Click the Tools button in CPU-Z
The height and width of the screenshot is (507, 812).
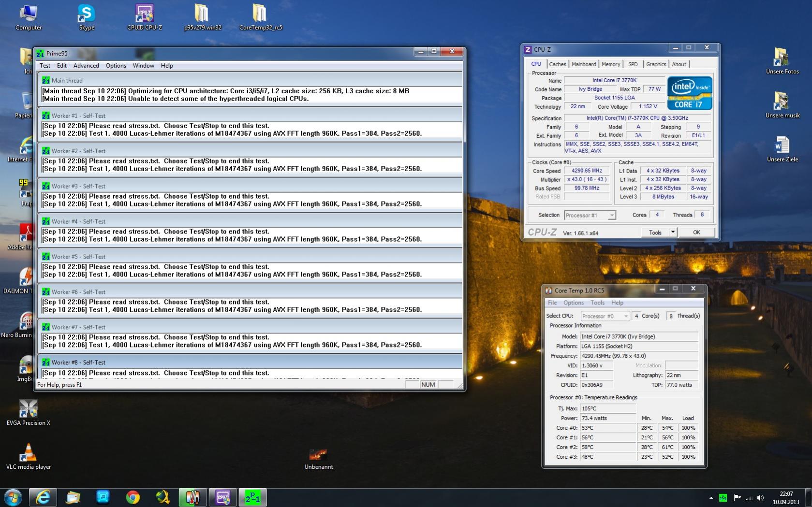[655, 232]
